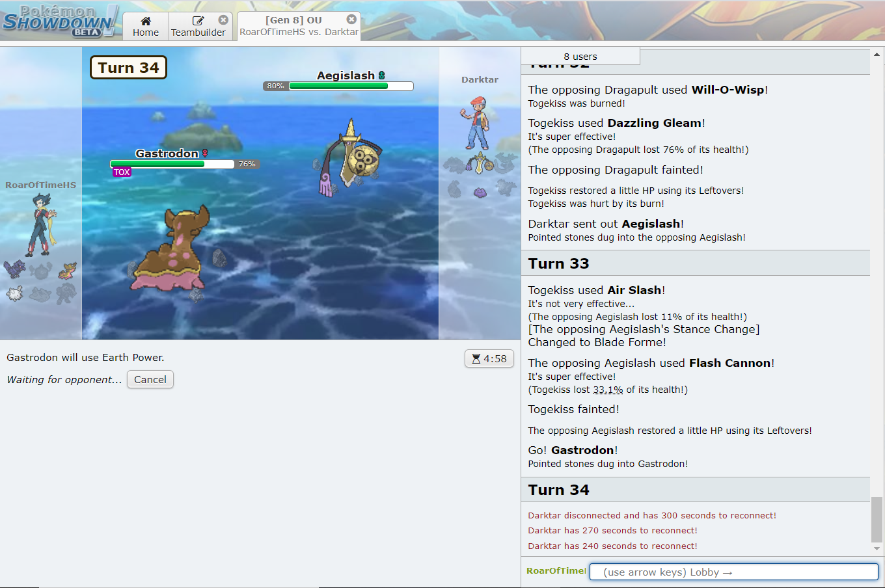Click Gastrodon's green HP bar
Viewport: 885px width, 588px height.
(x=157, y=164)
